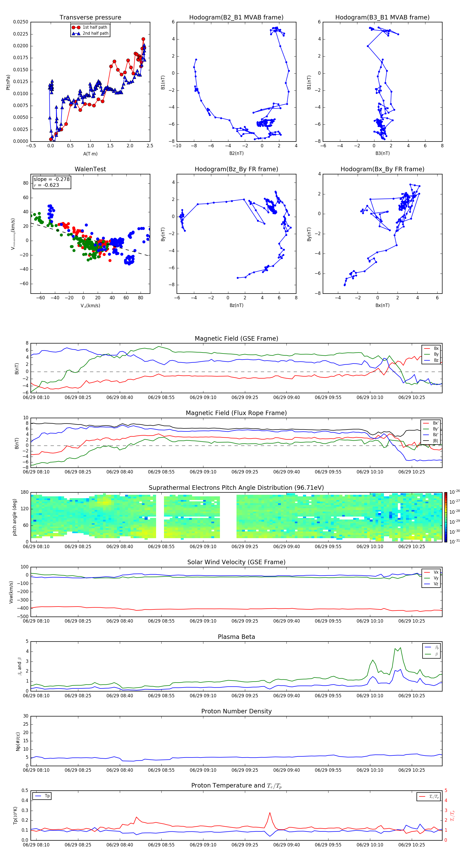This screenshot has width=473, height=868.
Task: Select the "Vz" velocity legend entry
Action: (431, 584)
